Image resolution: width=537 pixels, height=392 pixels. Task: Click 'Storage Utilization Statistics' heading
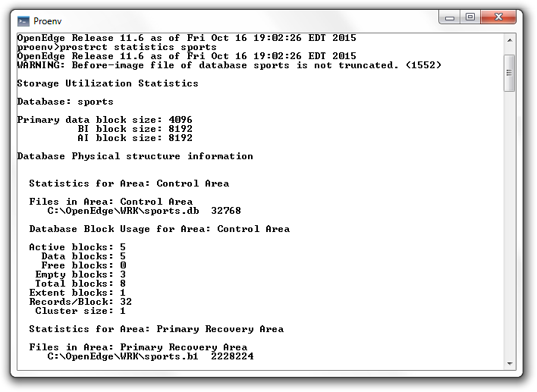108,83
